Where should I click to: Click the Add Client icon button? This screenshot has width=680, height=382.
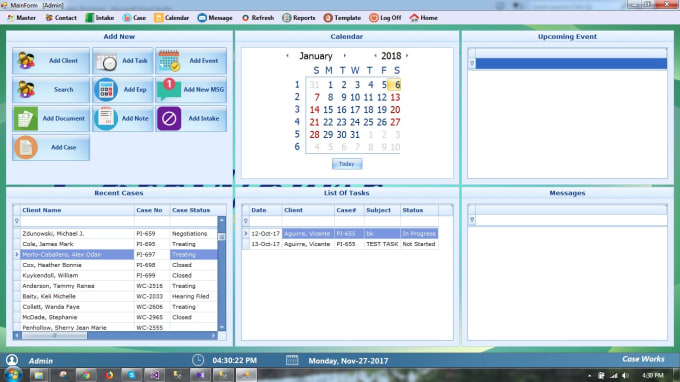(51, 61)
